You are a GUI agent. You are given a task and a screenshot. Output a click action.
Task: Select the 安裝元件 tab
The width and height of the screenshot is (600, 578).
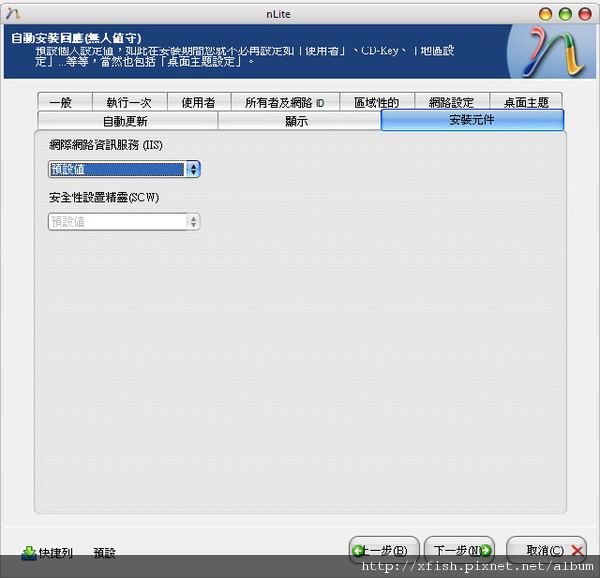tap(472, 120)
